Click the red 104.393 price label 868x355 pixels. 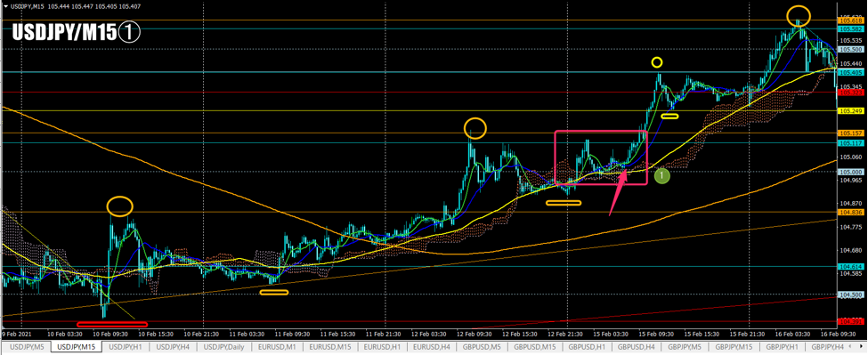(x=851, y=321)
